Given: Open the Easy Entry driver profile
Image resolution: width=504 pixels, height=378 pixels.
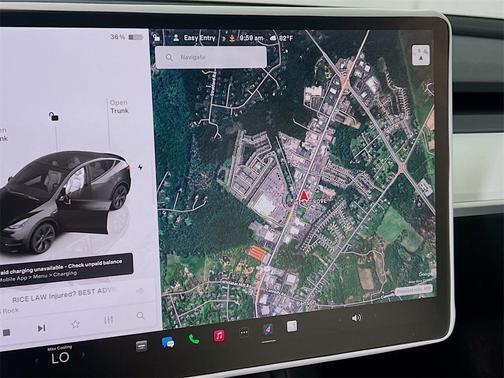Looking at the screenshot, I should (x=194, y=38).
